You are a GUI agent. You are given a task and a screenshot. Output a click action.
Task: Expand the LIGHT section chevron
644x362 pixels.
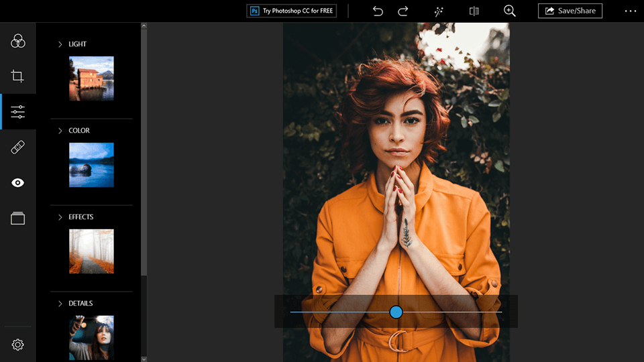pyautogui.click(x=60, y=44)
